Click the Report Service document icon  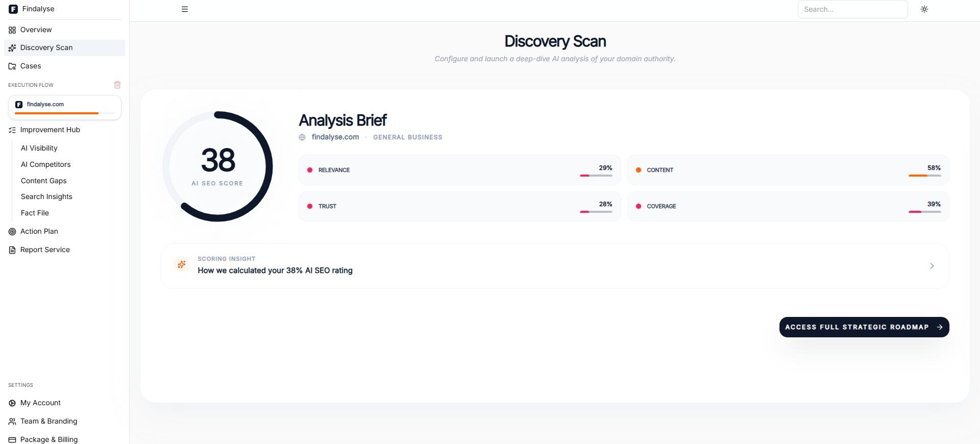(12, 250)
